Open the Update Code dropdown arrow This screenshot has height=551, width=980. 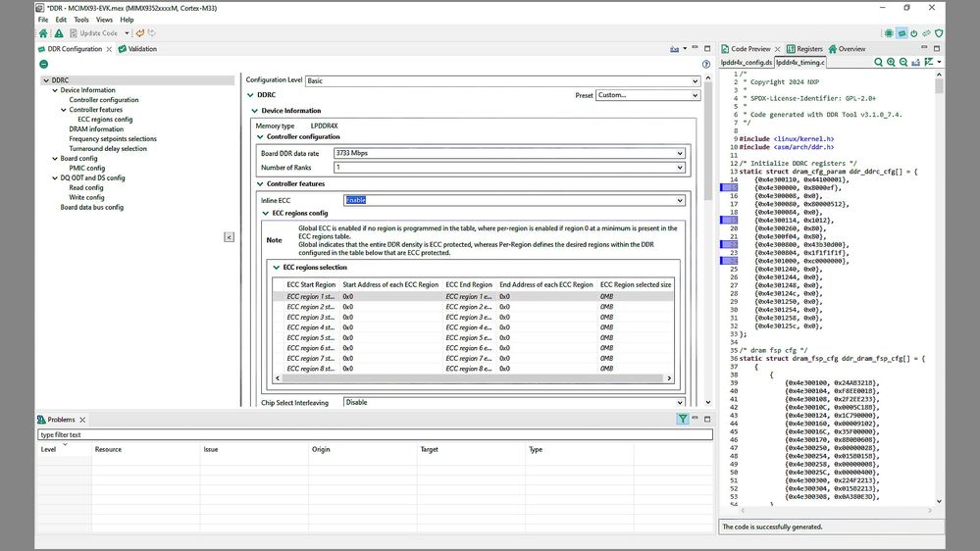[127, 33]
